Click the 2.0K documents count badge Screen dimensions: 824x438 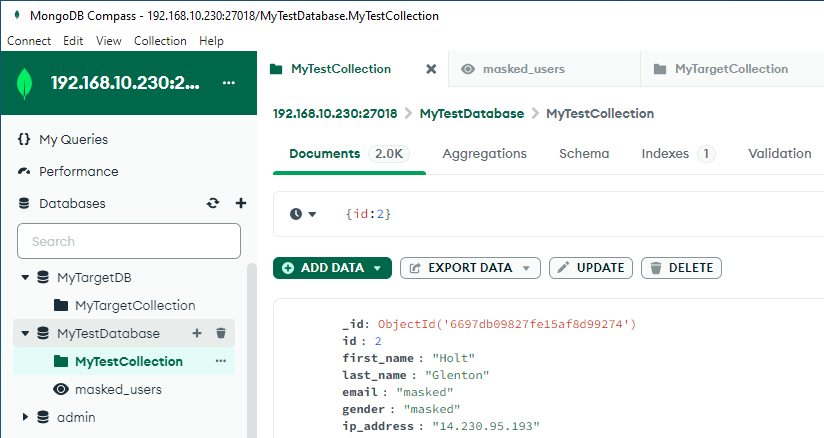pyautogui.click(x=389, y=154)
